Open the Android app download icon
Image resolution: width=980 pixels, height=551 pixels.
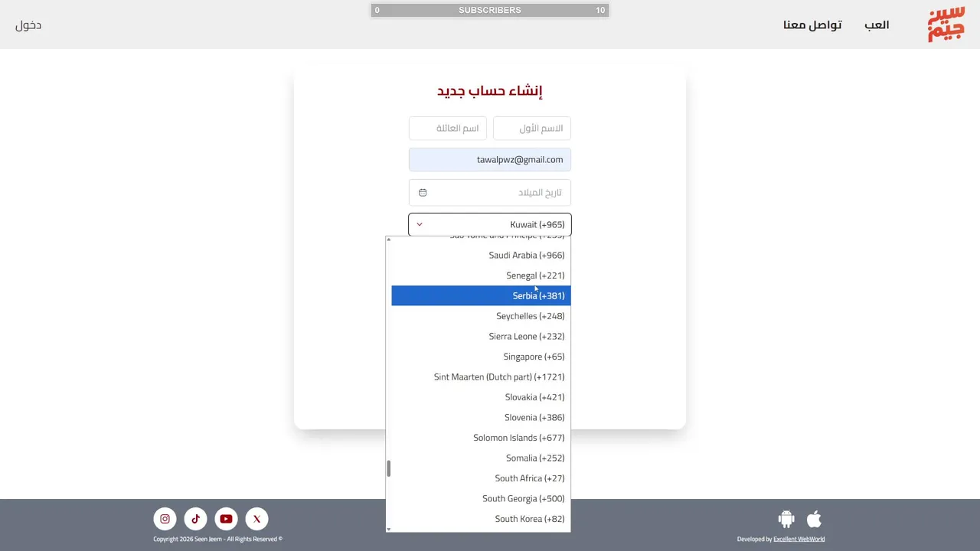pyautogui.click(x=786, y=519)
